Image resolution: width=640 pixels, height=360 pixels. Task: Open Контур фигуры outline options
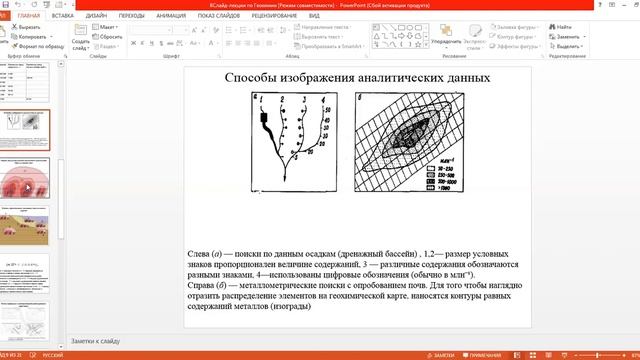(x=514, y=37)
